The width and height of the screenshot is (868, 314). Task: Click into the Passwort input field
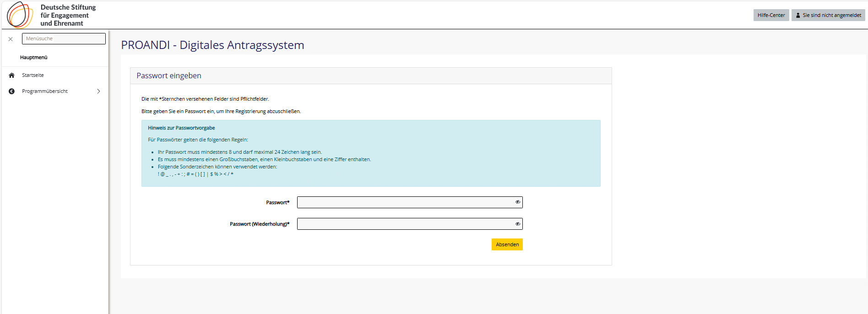(x=405, y=202)
